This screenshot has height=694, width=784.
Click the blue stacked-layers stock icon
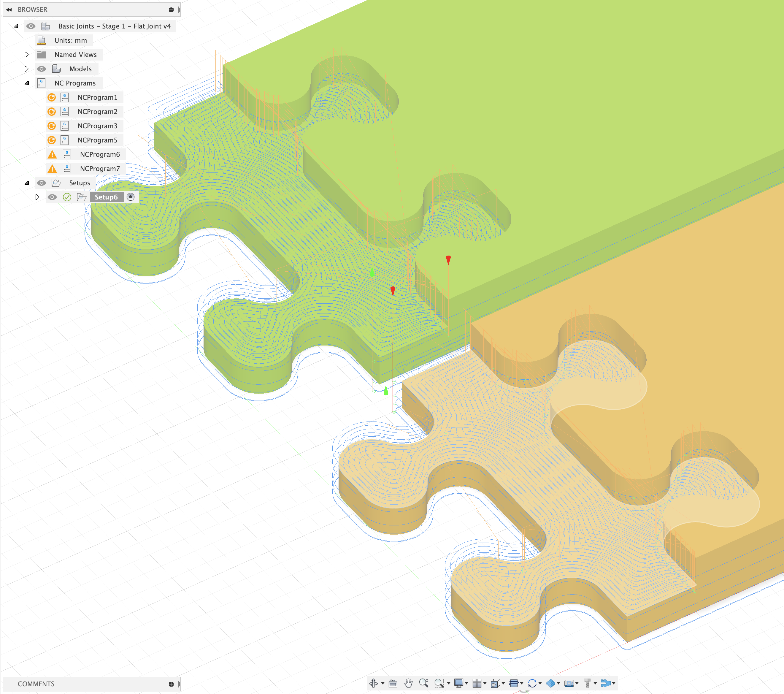pyautogui.click(x=551, y=683)
